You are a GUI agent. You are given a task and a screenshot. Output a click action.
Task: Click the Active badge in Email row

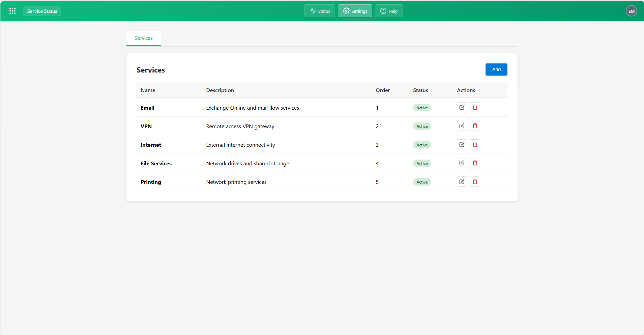(x=422, y=108)
